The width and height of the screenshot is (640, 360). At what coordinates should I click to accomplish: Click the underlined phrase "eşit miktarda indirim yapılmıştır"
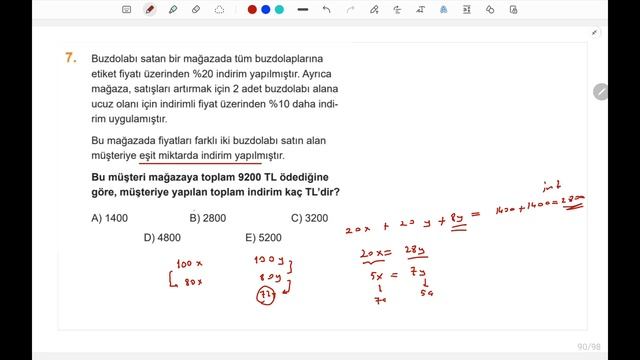pyautogui.click(x=212, y=156)
